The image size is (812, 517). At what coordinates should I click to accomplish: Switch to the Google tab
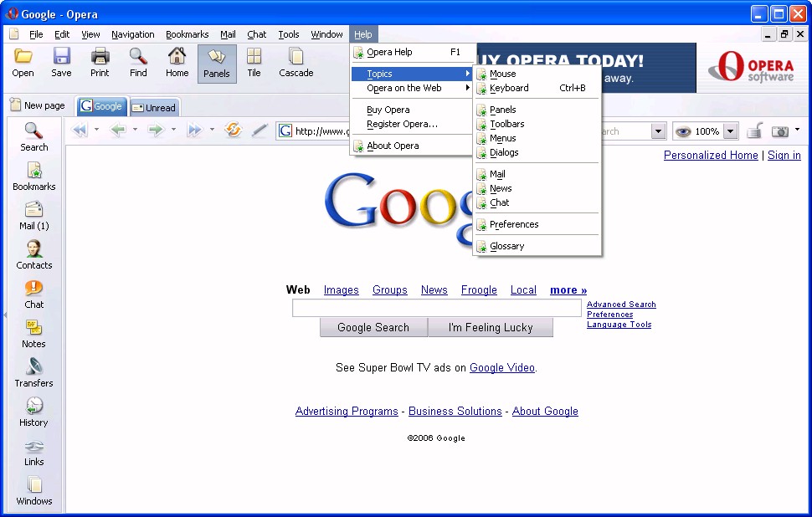[x=101, y=106]
